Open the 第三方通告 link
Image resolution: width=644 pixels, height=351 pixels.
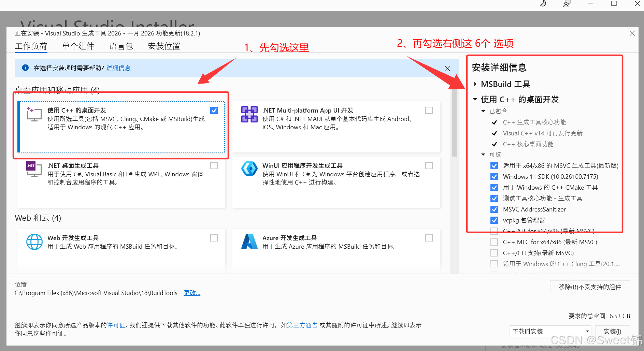point(302,325)
